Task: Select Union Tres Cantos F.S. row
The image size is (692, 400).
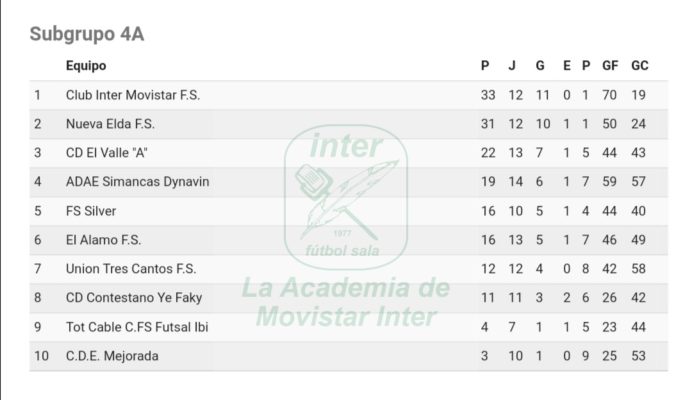Action: [x=349, y=269]
